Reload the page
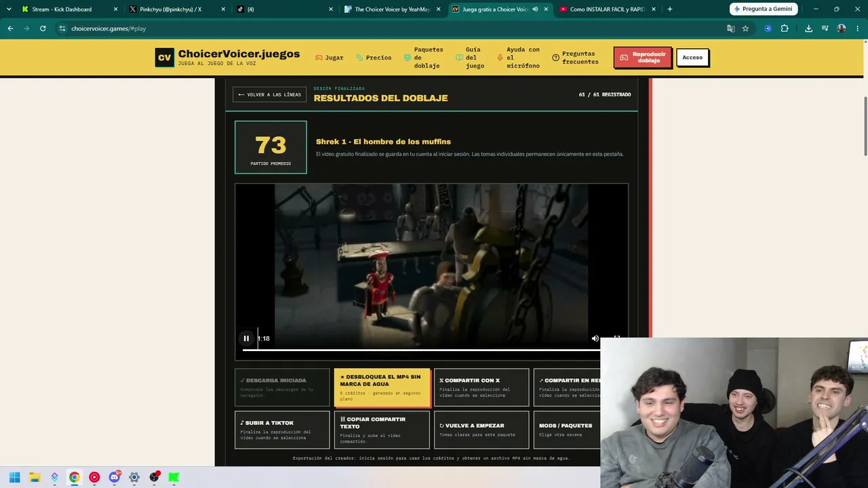The image size is (868, 488). tap(43, 28)
